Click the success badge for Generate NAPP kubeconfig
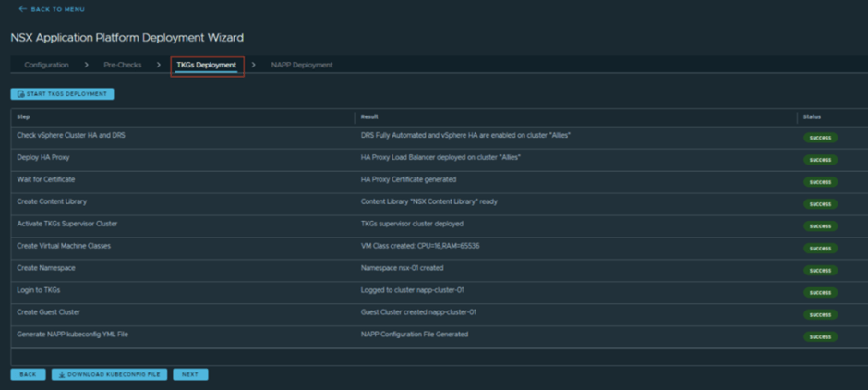 (820, 337)
